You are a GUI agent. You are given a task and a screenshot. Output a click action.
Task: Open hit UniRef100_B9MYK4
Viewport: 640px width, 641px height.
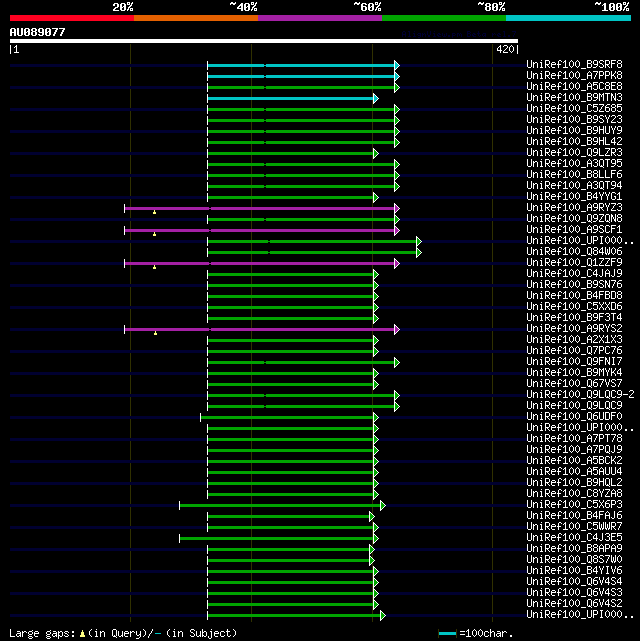tap(574, 373)
